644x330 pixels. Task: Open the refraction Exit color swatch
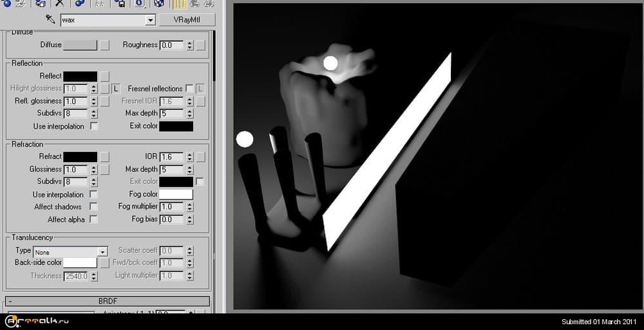click(176, 181)
